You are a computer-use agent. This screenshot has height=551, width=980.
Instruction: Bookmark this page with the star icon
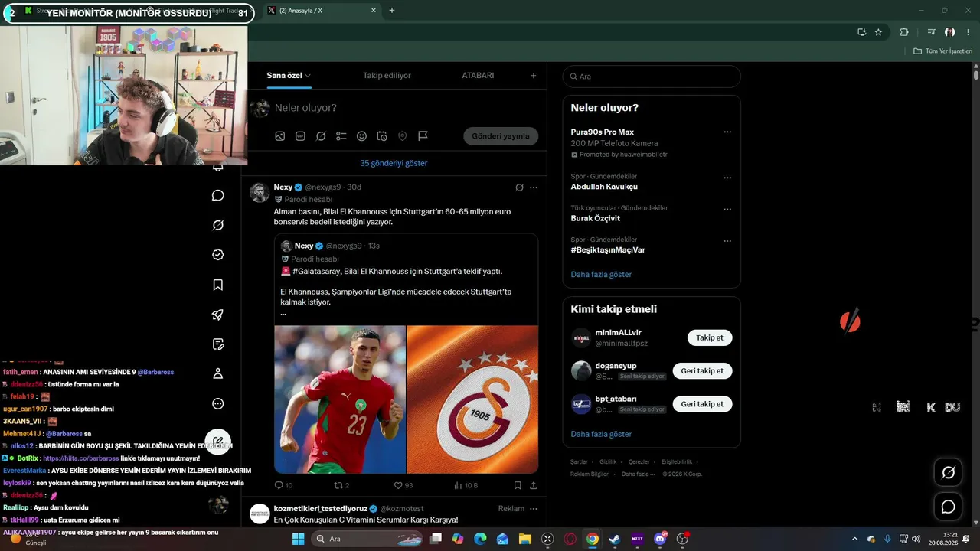878,32
